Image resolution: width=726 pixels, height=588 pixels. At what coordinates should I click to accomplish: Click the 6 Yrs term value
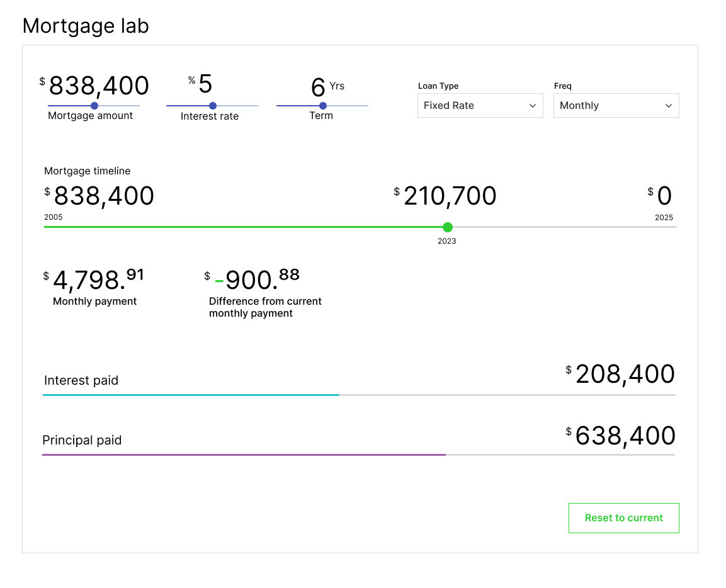click(327, 87)
